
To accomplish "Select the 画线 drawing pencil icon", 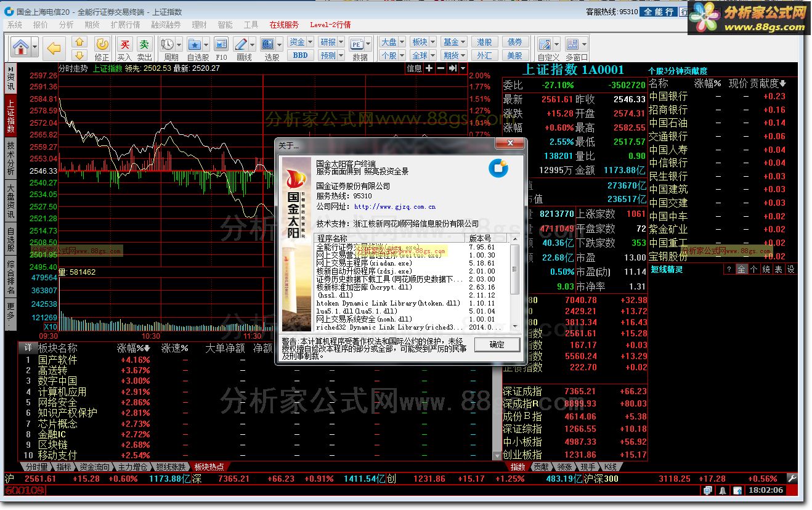I will 241,44.
